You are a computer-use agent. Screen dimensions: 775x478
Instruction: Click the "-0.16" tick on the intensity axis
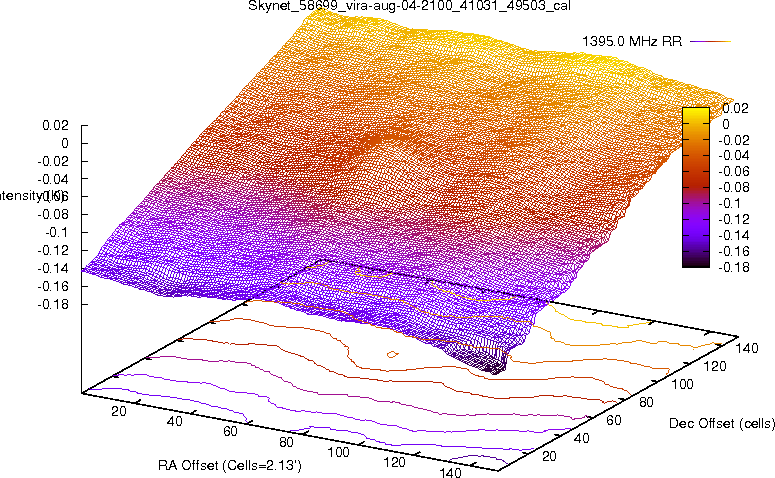coord(53,286)
